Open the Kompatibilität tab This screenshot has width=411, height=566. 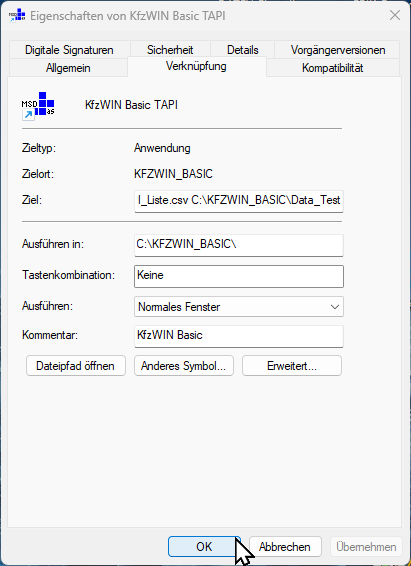[x=333, y=68]
